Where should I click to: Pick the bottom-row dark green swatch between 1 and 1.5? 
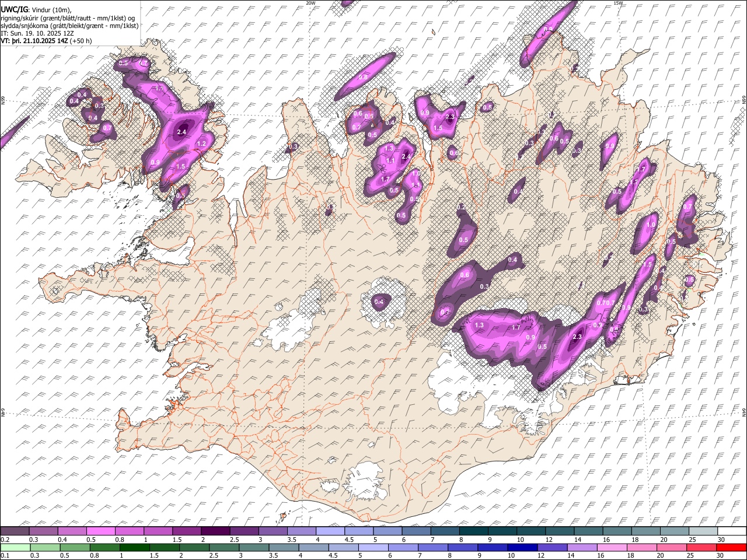tap(135, 548)
